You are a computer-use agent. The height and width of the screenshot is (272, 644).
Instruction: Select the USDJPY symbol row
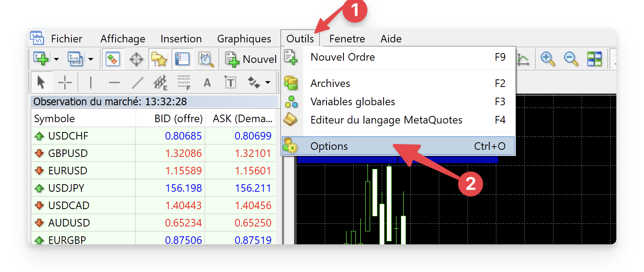pyautogui.click(x=153, y=188)
